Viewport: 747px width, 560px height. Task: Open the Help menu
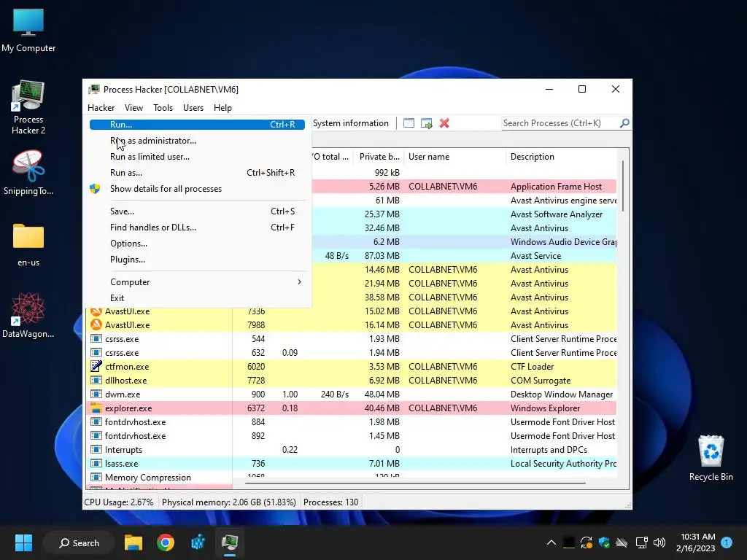222,108
